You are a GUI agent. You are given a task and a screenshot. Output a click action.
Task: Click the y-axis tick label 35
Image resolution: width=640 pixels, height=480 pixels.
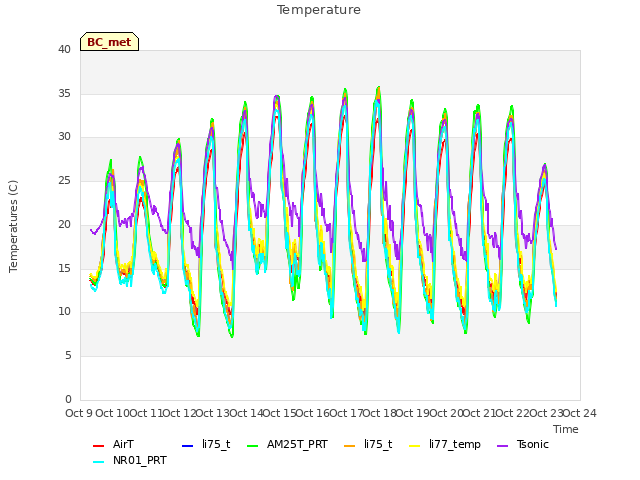coord(64,93)
